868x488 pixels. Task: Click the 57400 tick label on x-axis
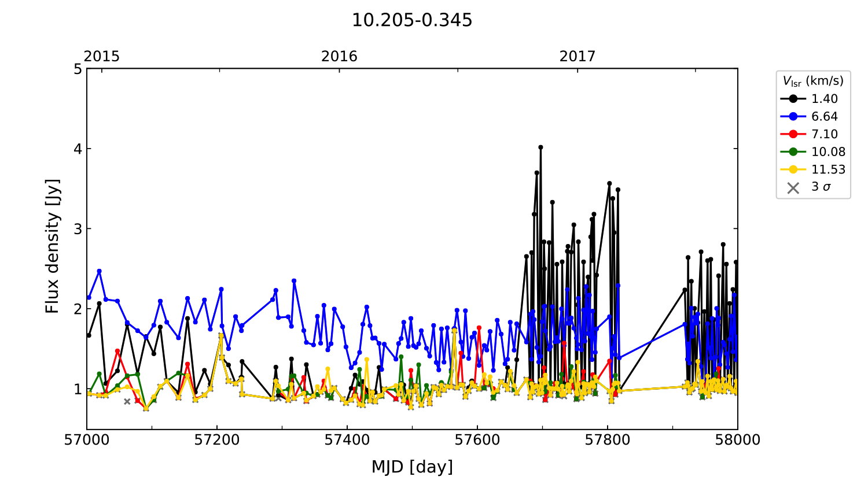click(x=347, y=440)
